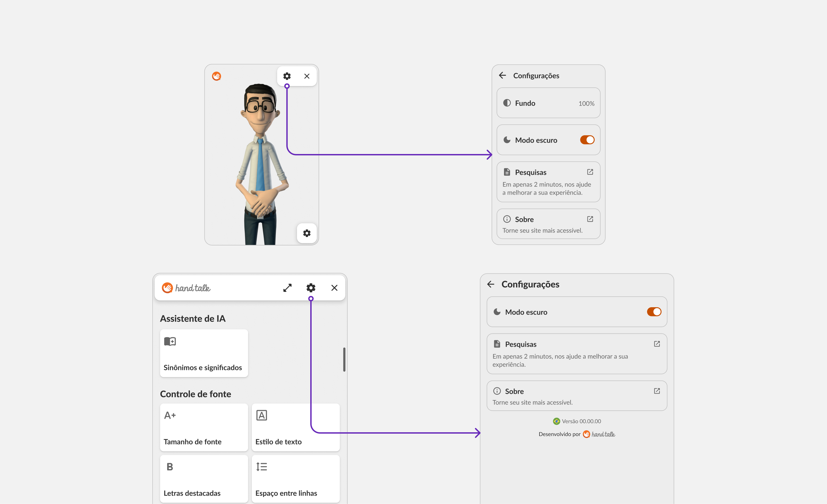
Task: Click the gear button at avatar bottom corner
Action: (x=306, y=233)
